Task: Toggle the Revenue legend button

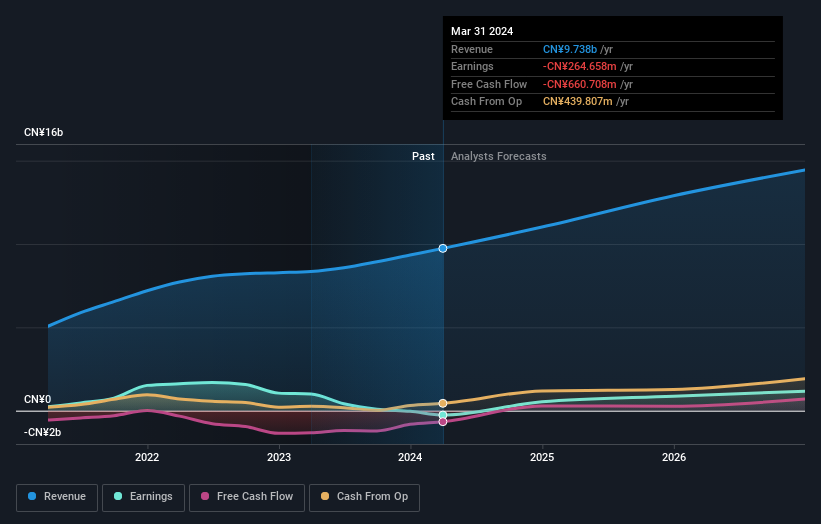Action: pos(57,497)
